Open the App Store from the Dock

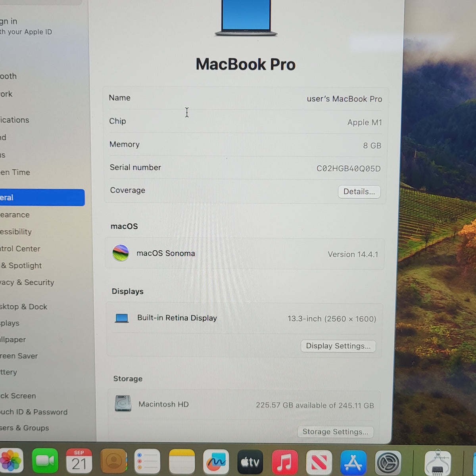353,463
